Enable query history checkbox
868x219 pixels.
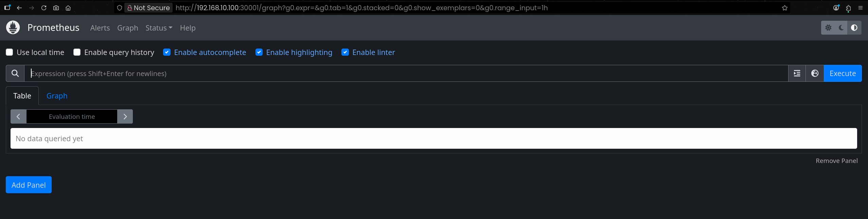click(77, 52)
